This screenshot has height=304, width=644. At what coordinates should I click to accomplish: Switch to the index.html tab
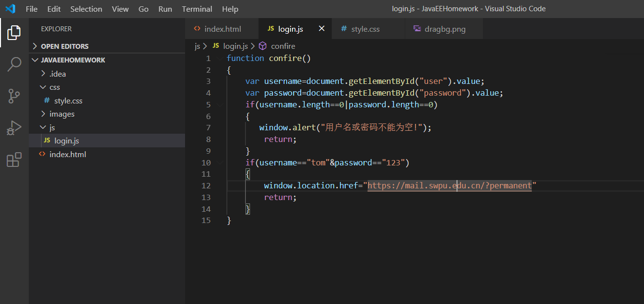[222, 29]
